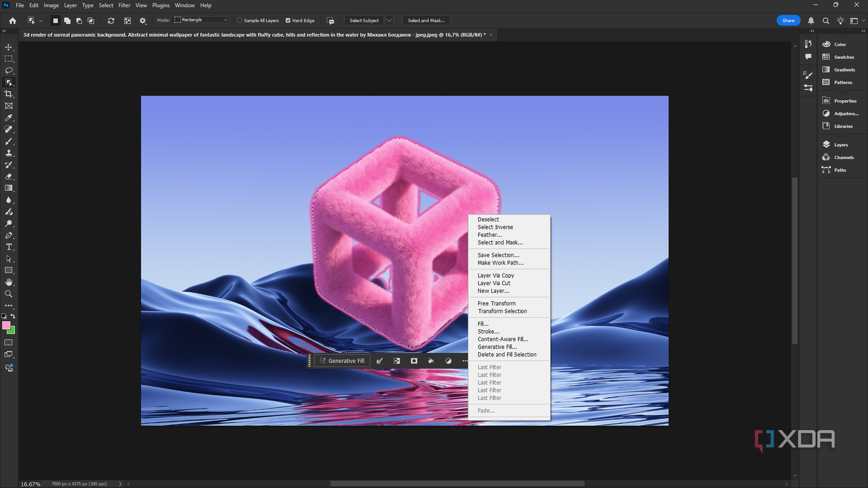This screenshot has height=488, width=868.
Task: Select the Eraser tool
Action: tap(9, 177)
